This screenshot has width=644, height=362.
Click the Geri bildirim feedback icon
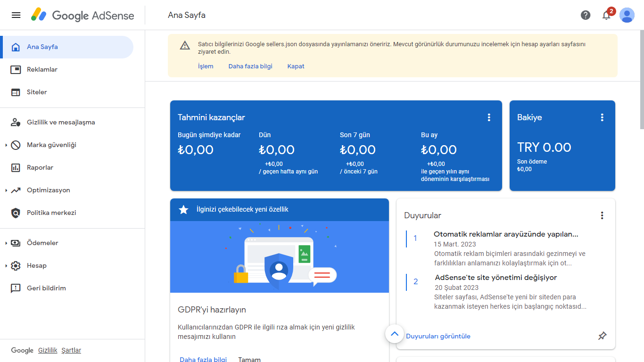[x=16, y=288]
